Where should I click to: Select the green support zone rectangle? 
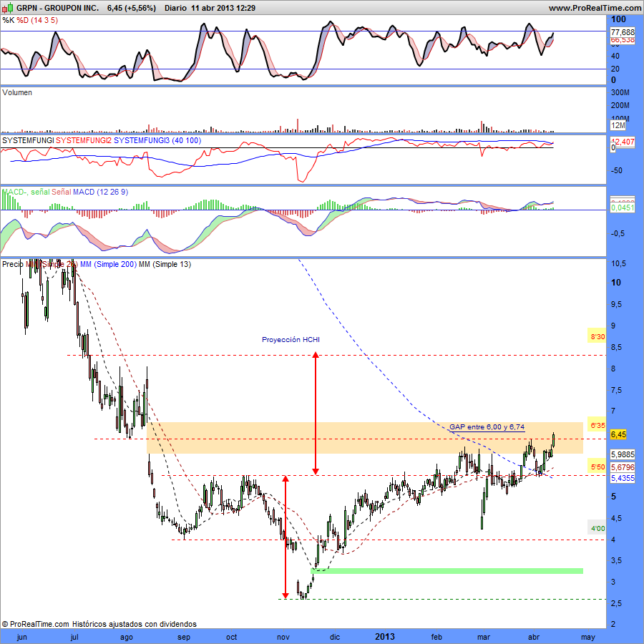click(447, 571)
